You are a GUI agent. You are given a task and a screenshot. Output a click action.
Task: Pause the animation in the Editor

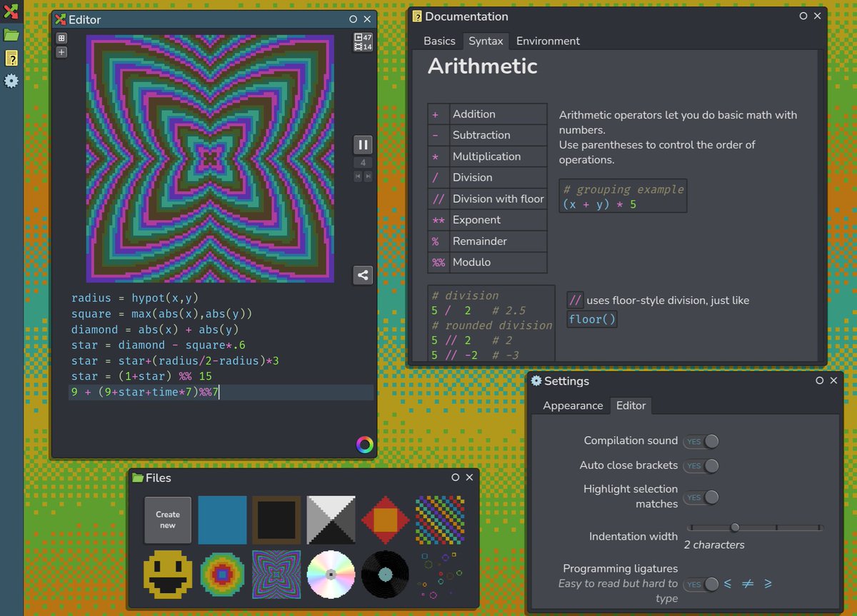click(363, 144)
